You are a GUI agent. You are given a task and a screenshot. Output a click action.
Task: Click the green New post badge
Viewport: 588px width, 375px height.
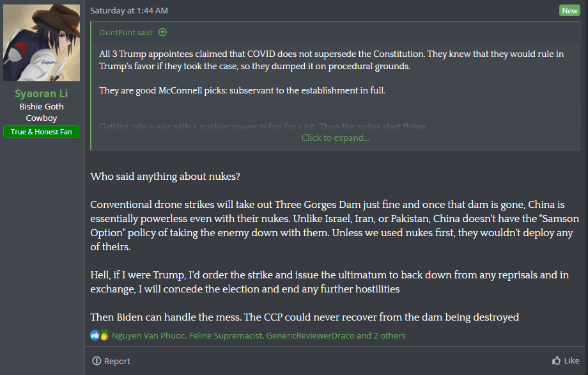pyautogui.click(x=569, y=10)
